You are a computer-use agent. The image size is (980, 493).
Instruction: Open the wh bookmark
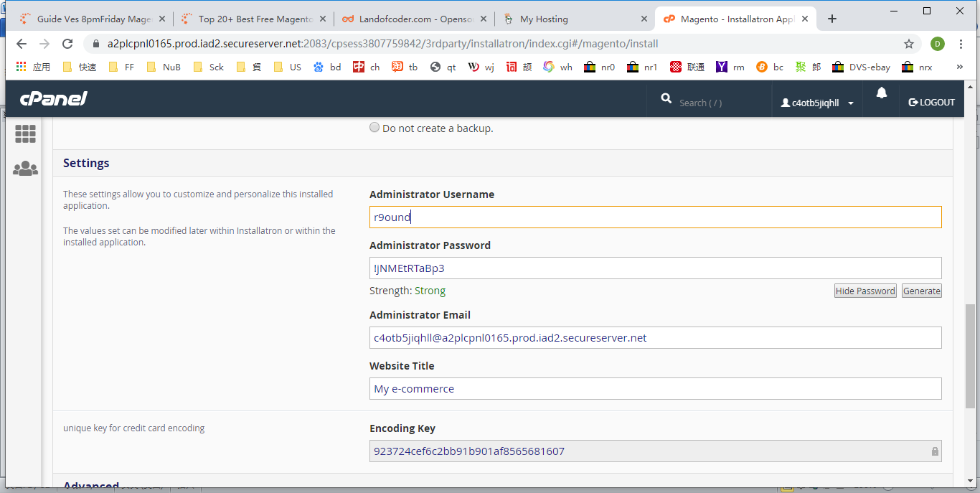pos(558,67)
